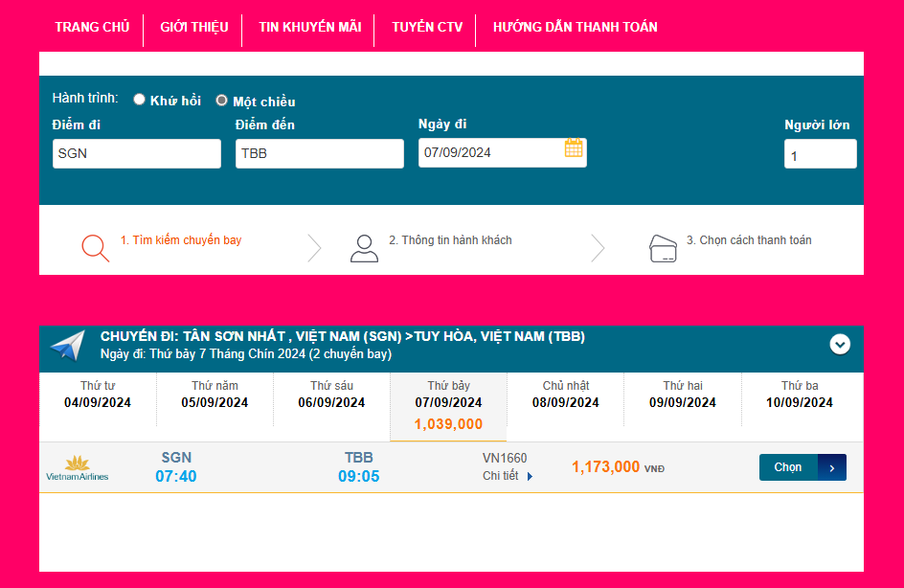The image size is (904, 588).
Task: Open Tin Khuyến Mãi promotions page
Action: point(309,27)
